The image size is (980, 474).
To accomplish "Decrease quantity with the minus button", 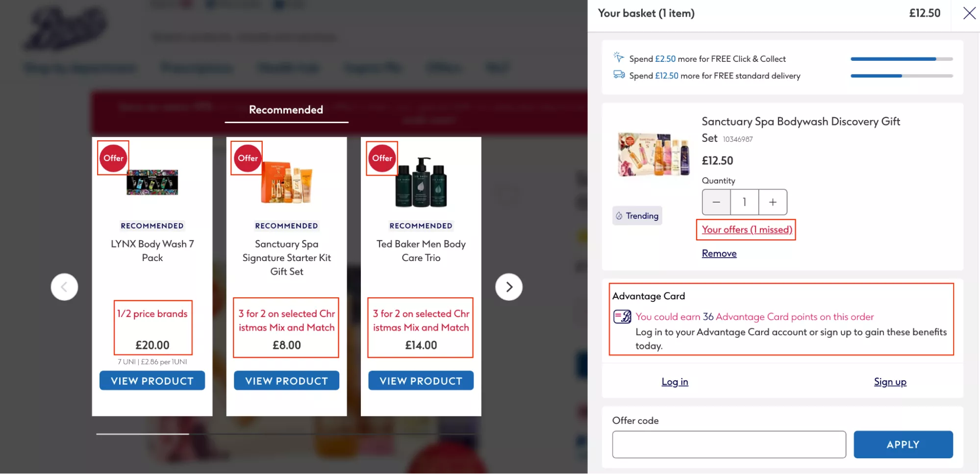I will [716, 202].
